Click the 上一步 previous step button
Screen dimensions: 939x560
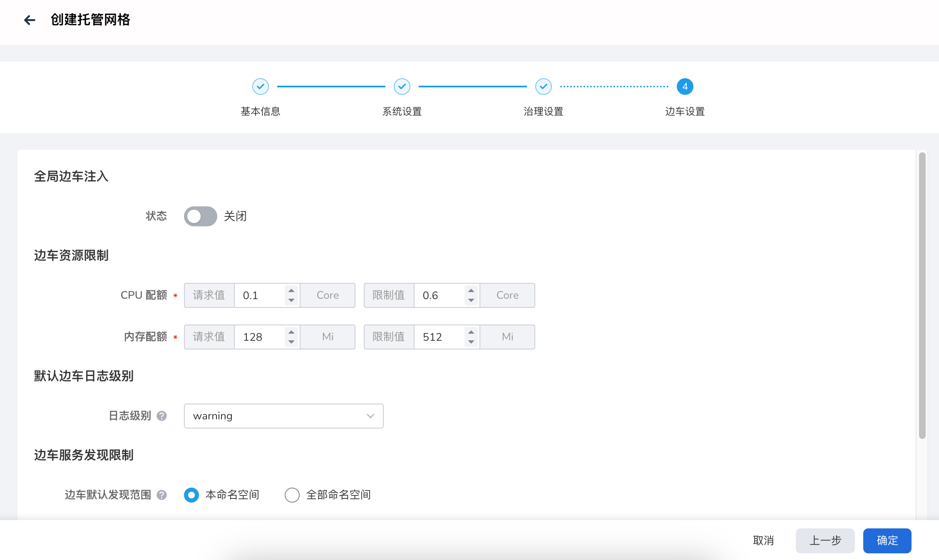(825, 540)
